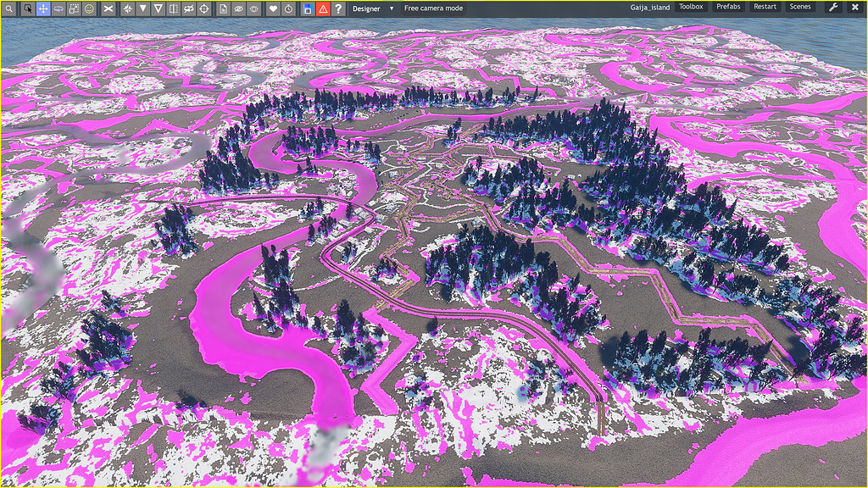The width and height of the screenshot is (868, 488).
Task: Toggle the crossed-out eye hide icon
Action: point(238,8)
